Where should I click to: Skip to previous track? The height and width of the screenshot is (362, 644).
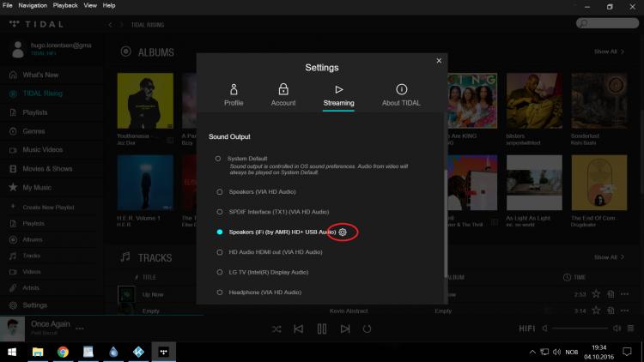[299, 329]
